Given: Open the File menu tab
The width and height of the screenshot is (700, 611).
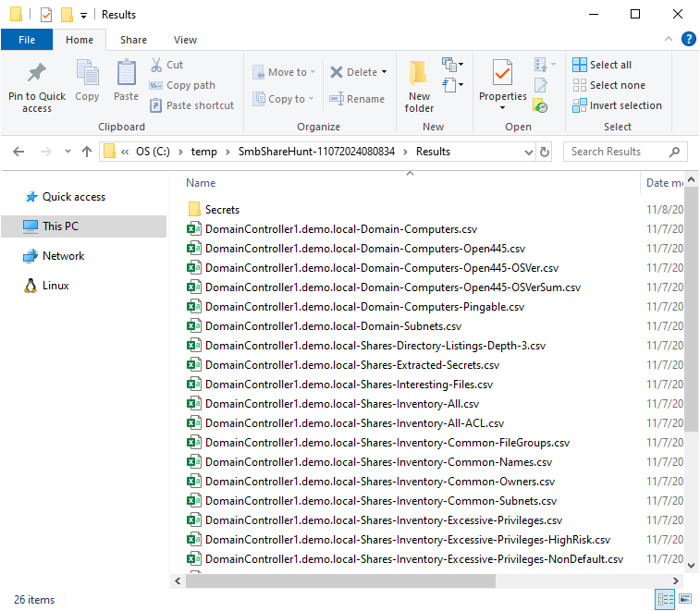Looking at the screenshot, I should [x=27, y=40].
